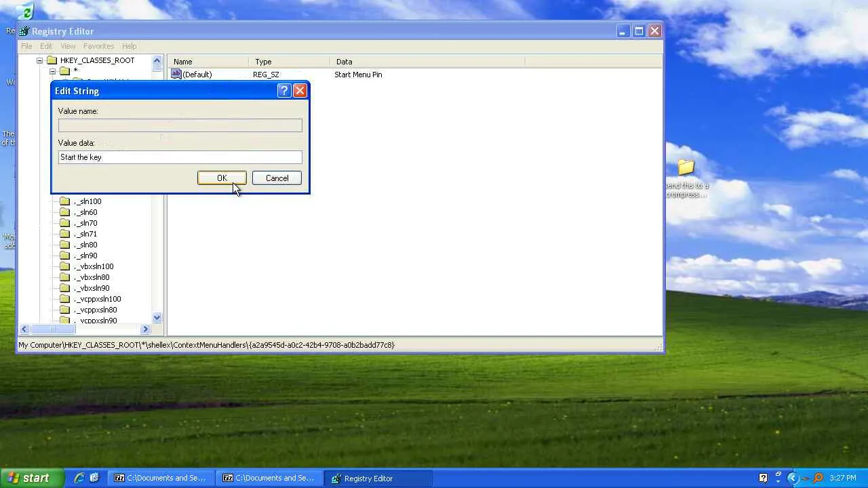Viewport: 868px width, 488px height.
Task: Click the folder icon beside ._sln70
Action: pos(65,223)
